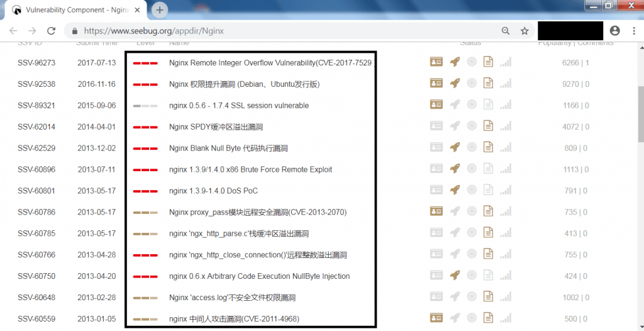The image size is (644, 331).
Task: Open Chrome three-dot menu
Action: point(634,31)
